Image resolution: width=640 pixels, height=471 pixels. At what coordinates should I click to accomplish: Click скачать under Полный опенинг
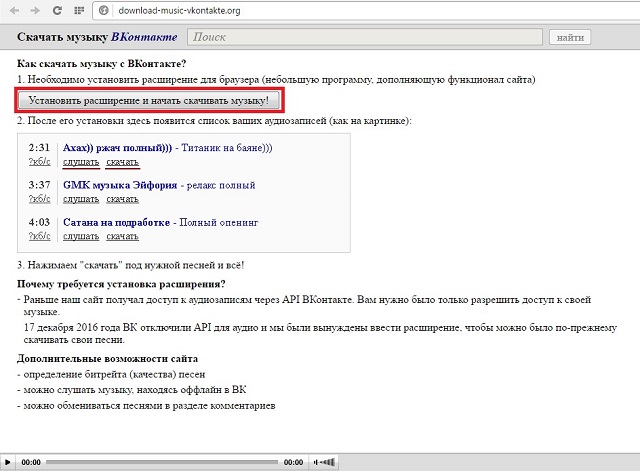pos(122,236)
